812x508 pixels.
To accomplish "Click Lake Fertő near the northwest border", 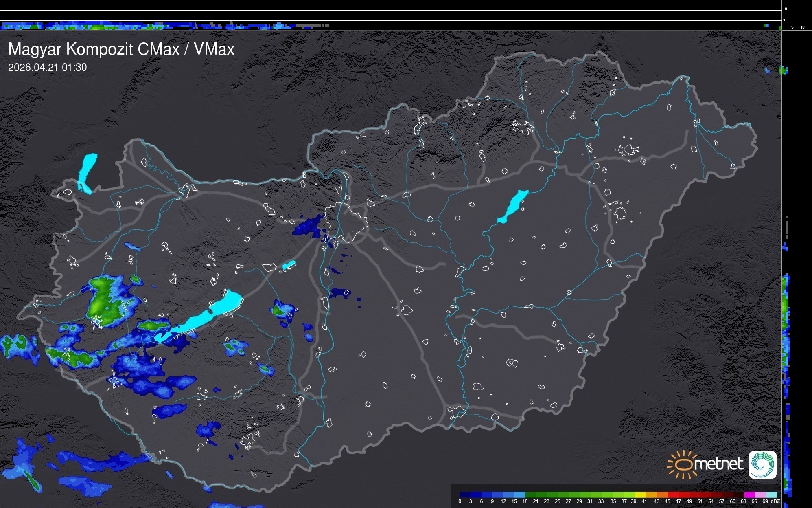I will pos(87,172).
